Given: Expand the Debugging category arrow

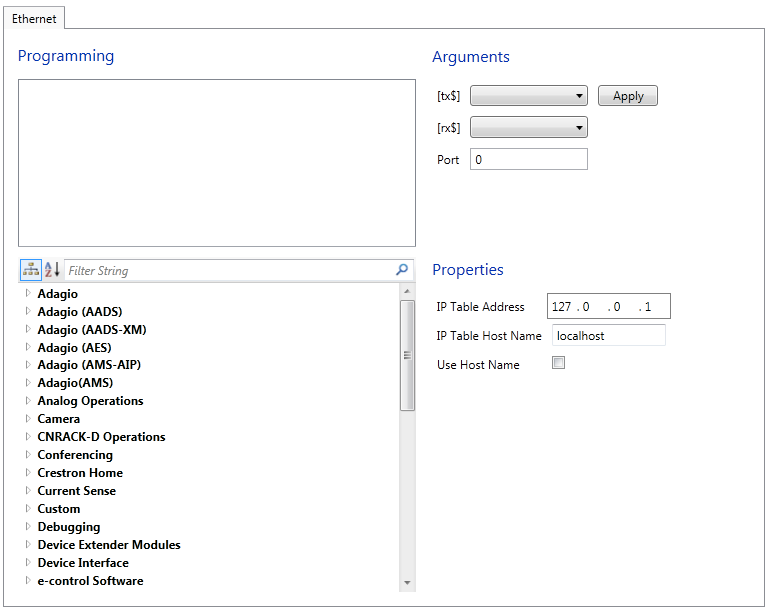Looking at the screenshot, I should click(28, 526).
